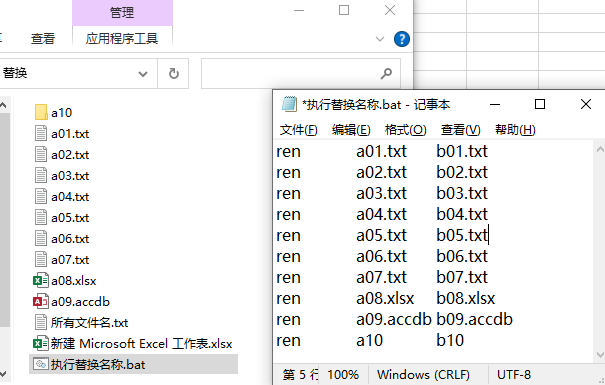Viewport: 605px width, 385px height.
Task: Select the a09.accdb Access file icon
Action: click(41, 301)
